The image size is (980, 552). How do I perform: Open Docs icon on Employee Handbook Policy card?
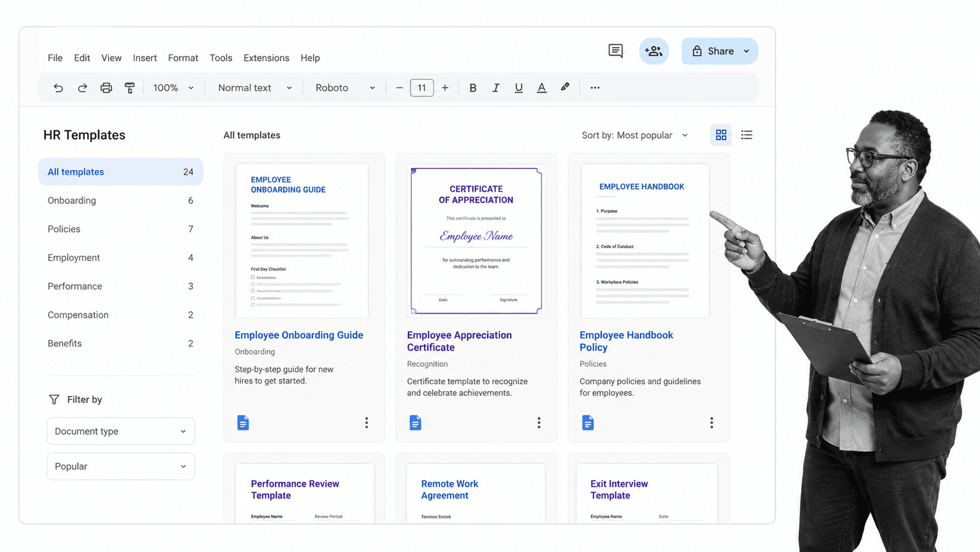(588, 422)
